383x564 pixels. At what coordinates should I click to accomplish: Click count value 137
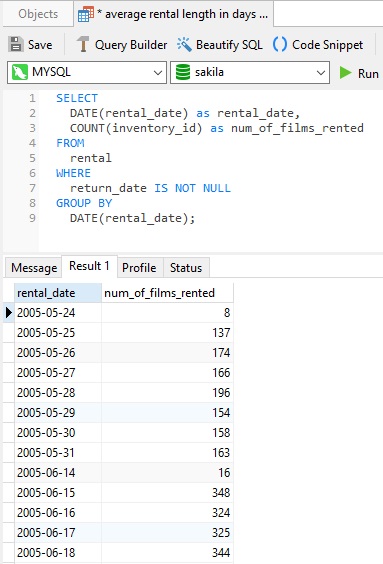tap(167, 332)
